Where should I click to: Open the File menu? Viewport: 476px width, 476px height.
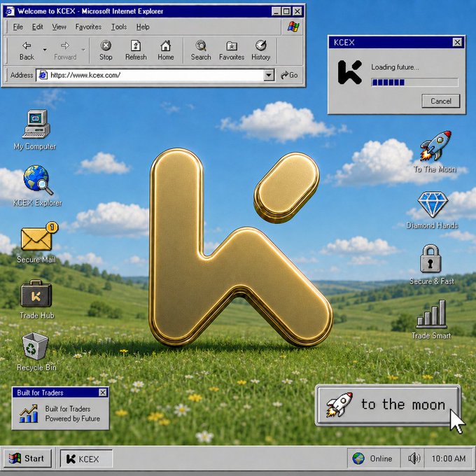click(18, 27)
